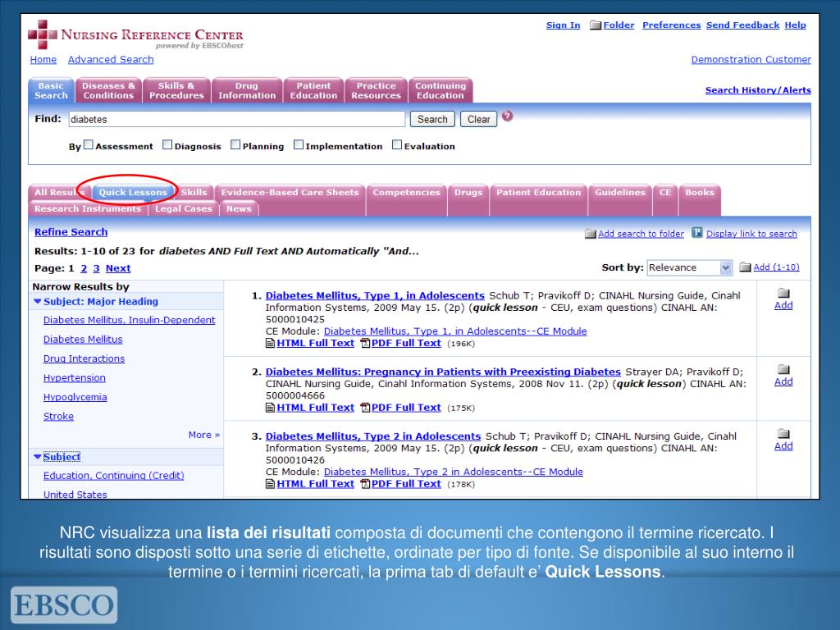Click the EBSCO logo on the slide
Screen dimensions: 840x630
pyautogui.click(x=64, y=605)
